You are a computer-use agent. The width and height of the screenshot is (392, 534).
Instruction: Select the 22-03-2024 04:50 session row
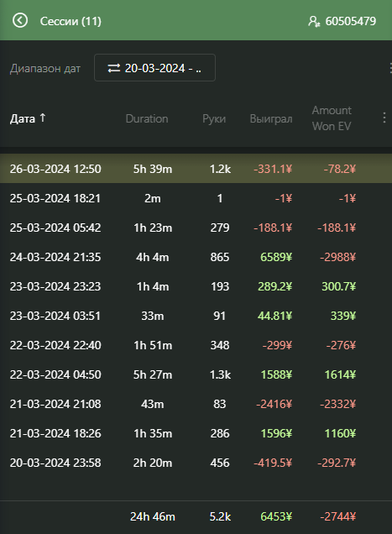(x=196, y=374)
